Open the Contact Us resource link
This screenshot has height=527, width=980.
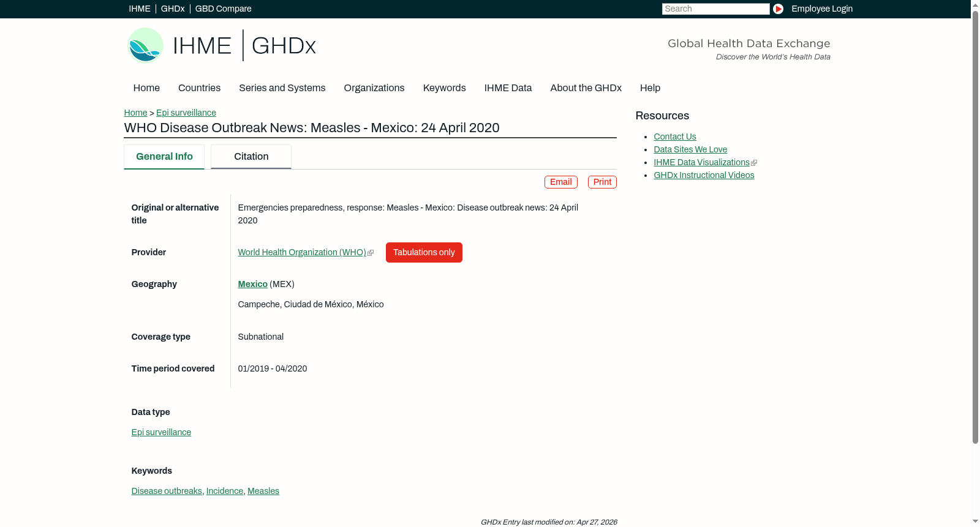pos(675,136)
